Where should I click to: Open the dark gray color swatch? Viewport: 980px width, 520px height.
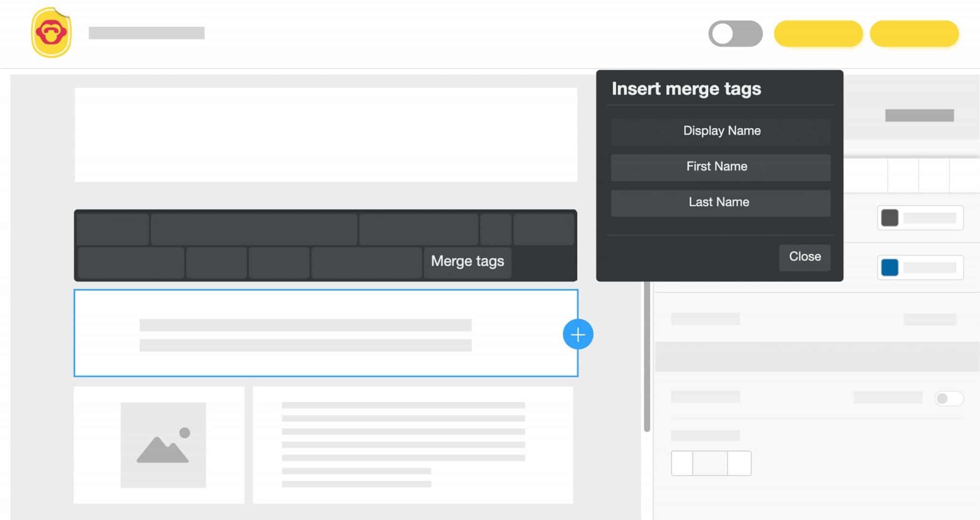click(890, 218)
